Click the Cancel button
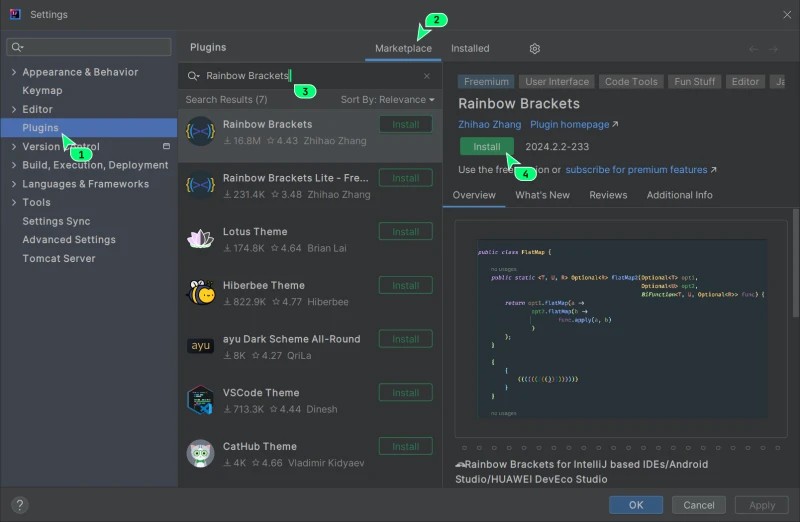 698,505
